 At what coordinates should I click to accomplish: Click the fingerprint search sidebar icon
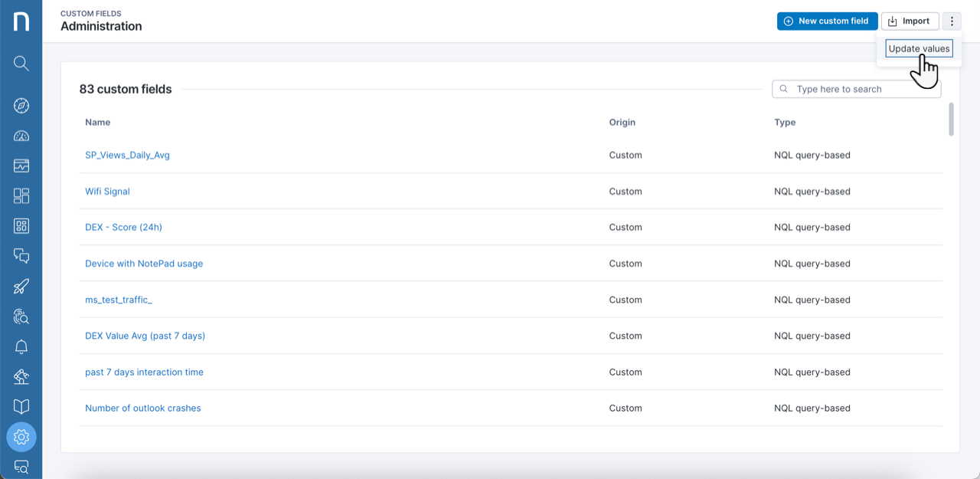pos(21,317)
